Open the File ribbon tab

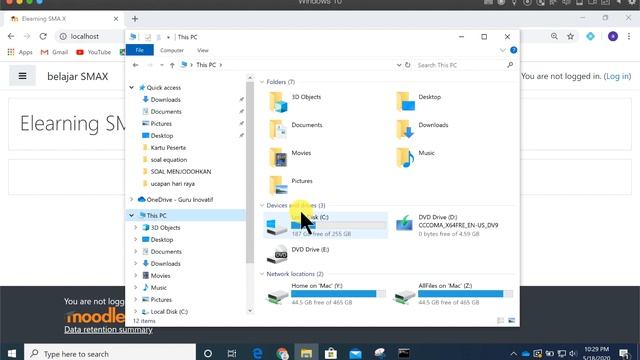click(x=140, y=50)
